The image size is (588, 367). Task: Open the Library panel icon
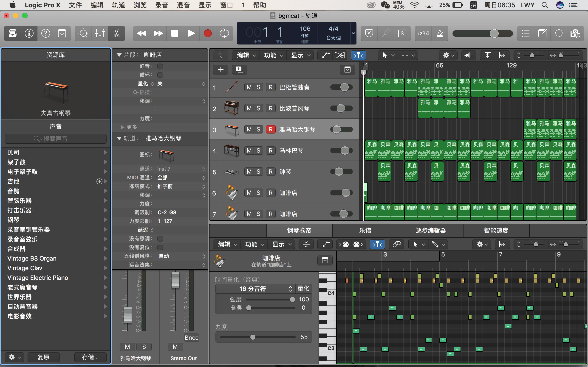pos(13,33)
